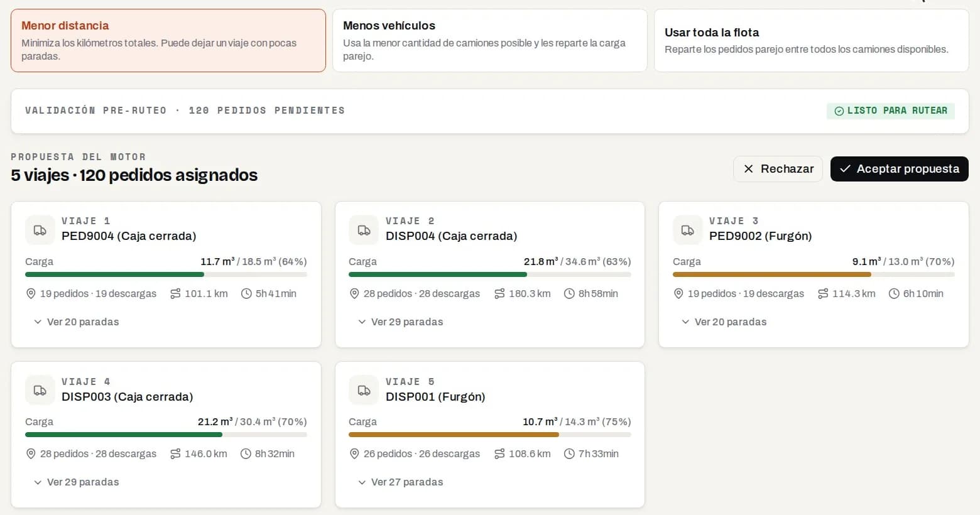Click the truck icon on Viaje 3 card
Viewport: 980px width, 515px height.
pos(688,230)
